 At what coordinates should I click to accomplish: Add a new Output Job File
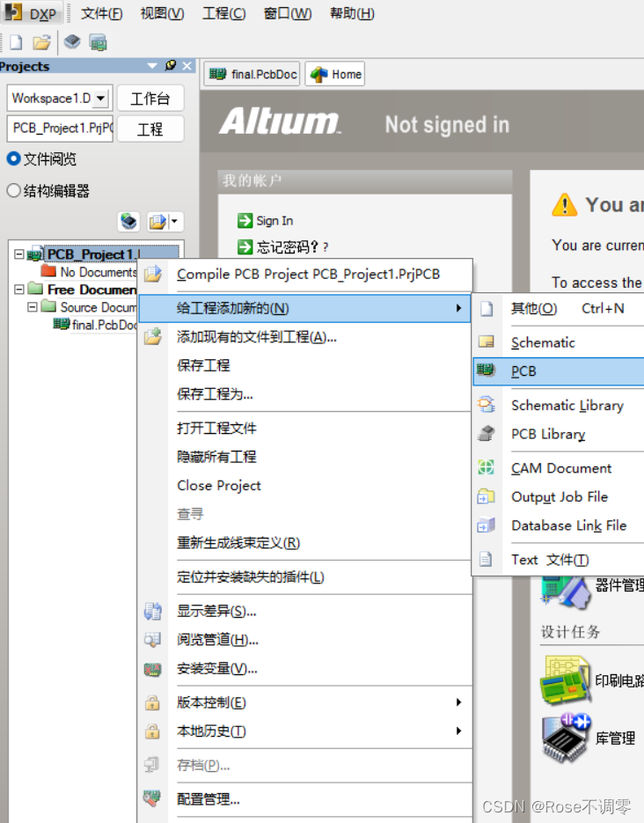(x=559, y=496)
